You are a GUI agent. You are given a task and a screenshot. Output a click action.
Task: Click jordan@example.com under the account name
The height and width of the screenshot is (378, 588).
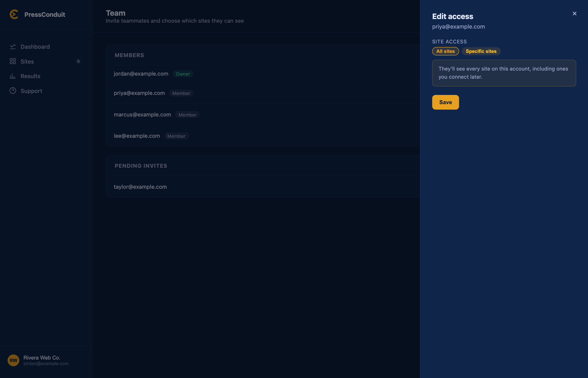point(46,363)
